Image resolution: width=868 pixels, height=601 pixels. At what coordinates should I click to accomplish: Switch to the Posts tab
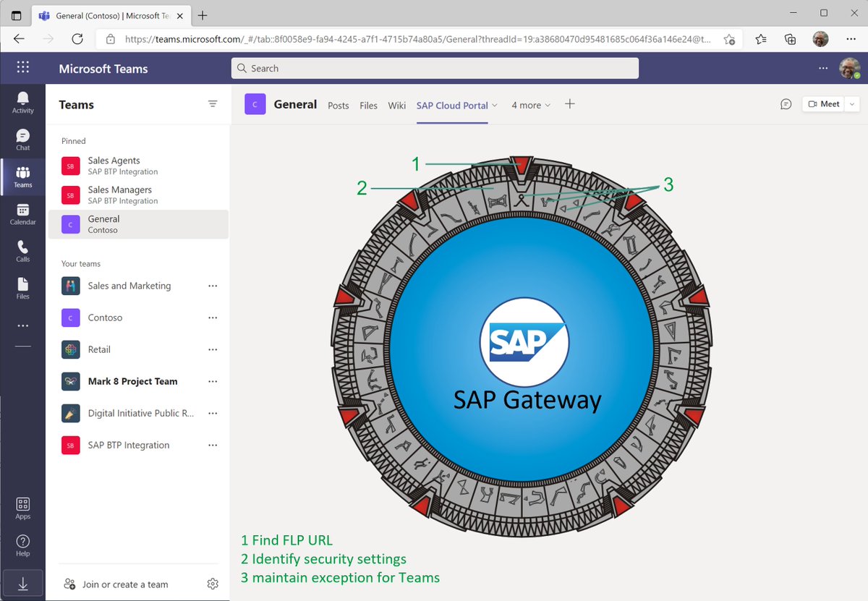(338, 105)
